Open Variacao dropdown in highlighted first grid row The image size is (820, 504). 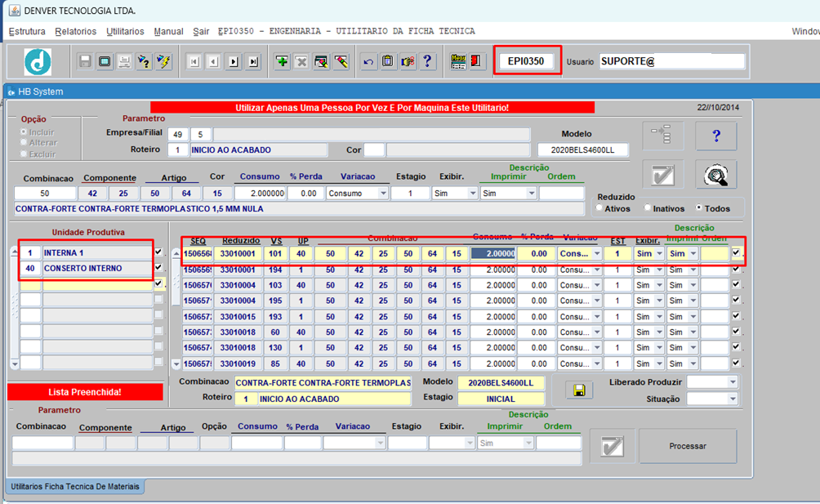click(597, 253)
